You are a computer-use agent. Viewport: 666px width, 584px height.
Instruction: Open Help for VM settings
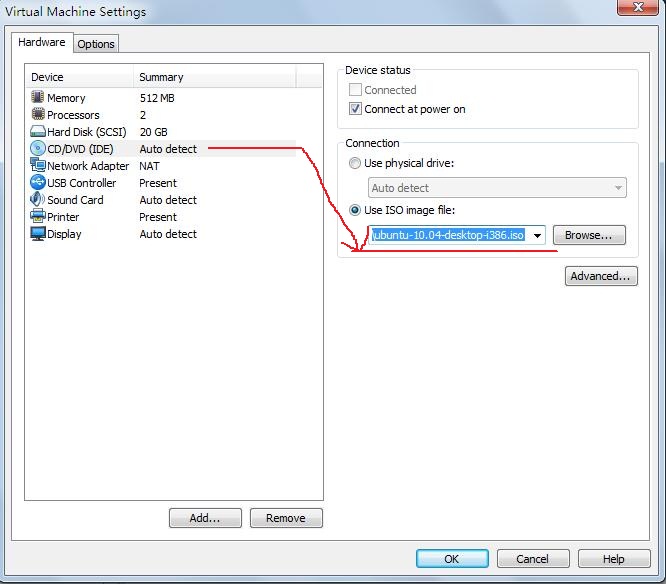(x=614, y=559)
